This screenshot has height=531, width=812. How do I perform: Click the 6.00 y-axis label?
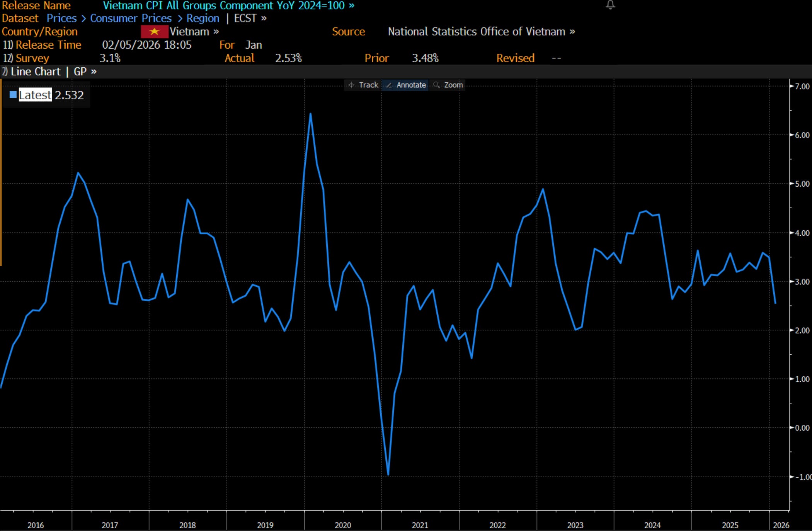click(x=802, y=135)
